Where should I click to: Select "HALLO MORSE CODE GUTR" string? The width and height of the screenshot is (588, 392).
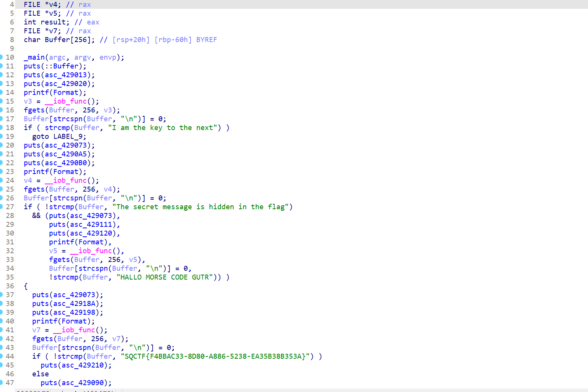pyautogui.click(x=165, y=277)
